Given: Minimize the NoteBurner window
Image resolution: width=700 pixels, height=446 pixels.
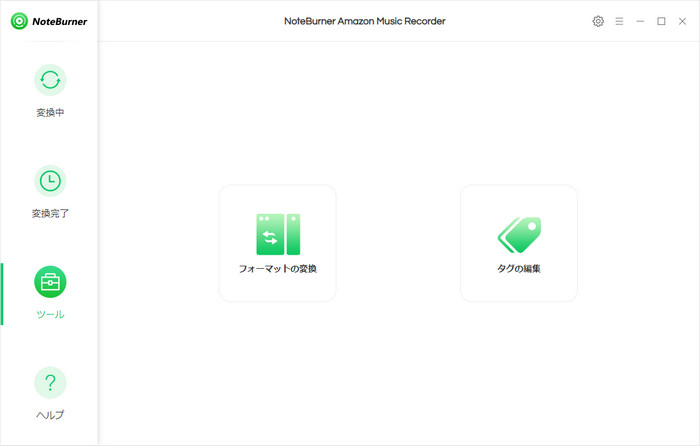Looking at the screenshot, I should [640, 21].
